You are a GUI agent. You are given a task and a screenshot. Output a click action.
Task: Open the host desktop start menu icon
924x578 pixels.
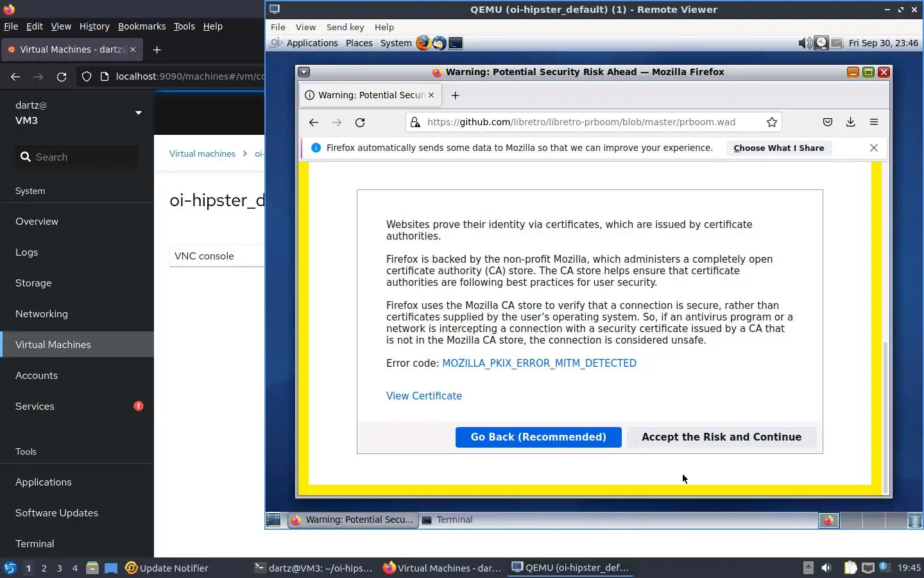click(10, 568)
